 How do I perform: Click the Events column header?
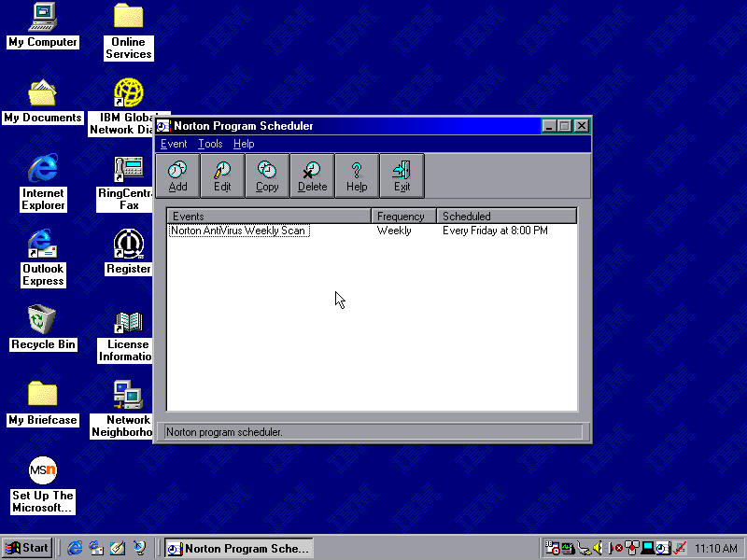(269, 217)
